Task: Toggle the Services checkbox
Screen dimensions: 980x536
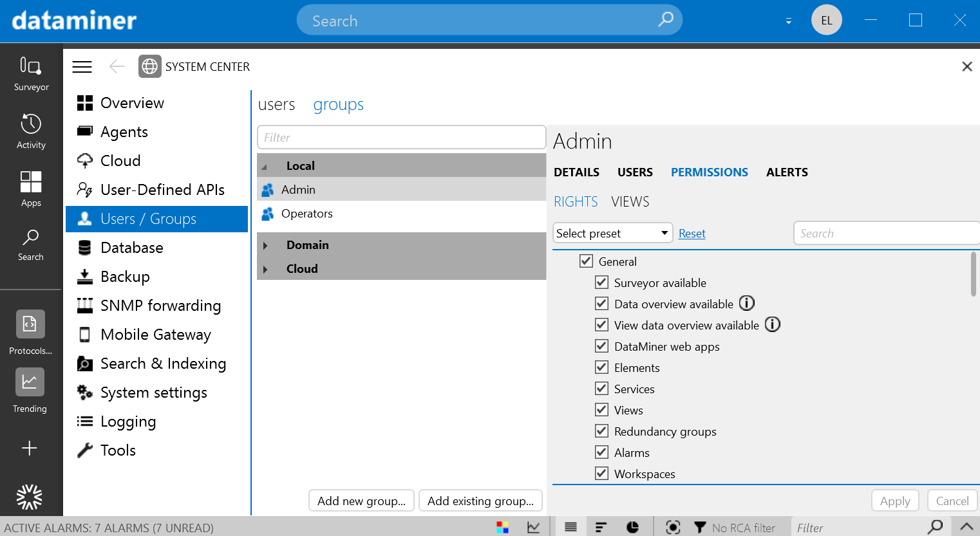Action: [x=601, y=388]
